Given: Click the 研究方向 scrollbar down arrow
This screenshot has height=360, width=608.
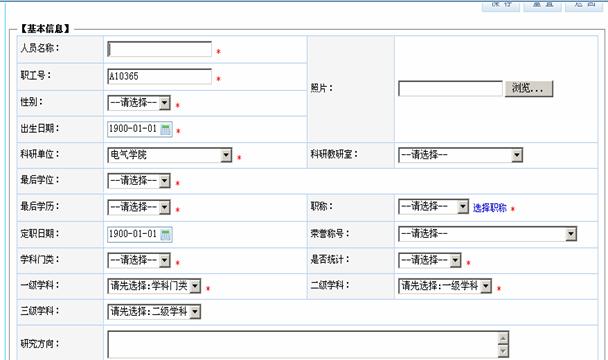Looking at the screenshot, I should point(503,351).
